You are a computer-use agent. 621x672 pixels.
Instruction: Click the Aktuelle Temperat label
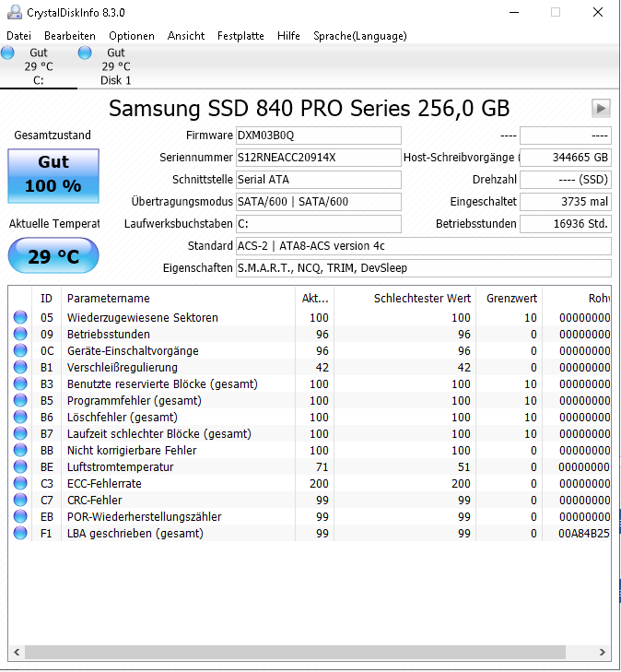[54, 224]
